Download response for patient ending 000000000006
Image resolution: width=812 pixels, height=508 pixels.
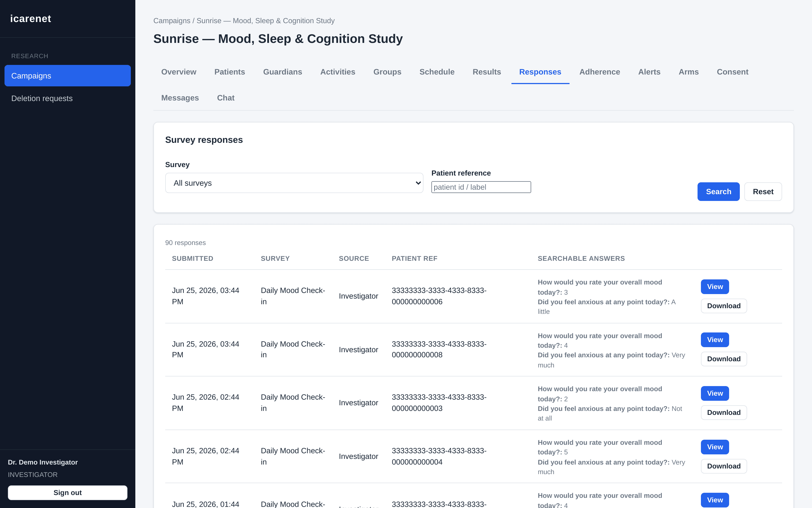[x=724, y=306]
